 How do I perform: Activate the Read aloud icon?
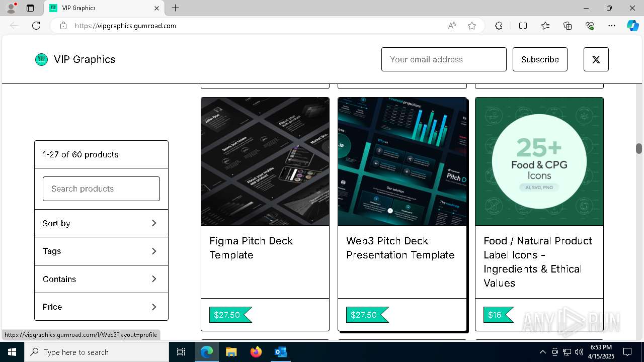click(x=452, y=26)
